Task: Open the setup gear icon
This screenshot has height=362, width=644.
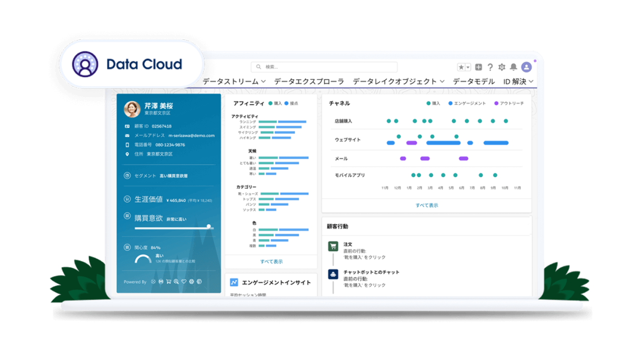Action: [x=502, y=67]
